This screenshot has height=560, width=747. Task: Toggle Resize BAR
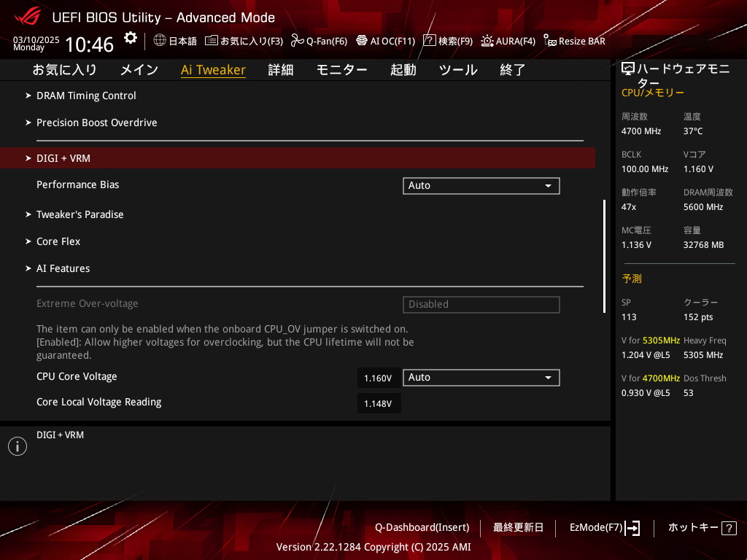pyautogui.click(x=575, y=41)
